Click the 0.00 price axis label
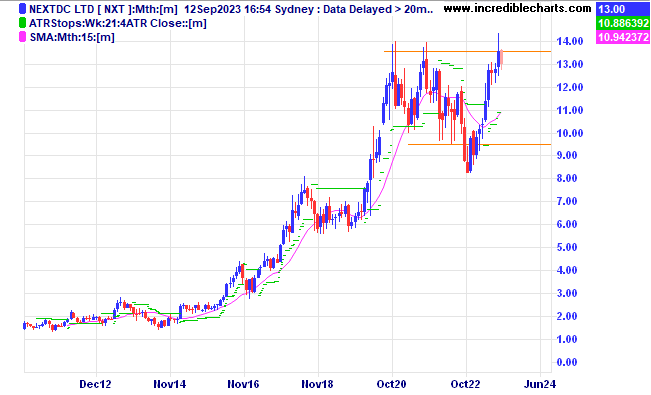Screen dimensions: 651x395 tap(566, 362)
